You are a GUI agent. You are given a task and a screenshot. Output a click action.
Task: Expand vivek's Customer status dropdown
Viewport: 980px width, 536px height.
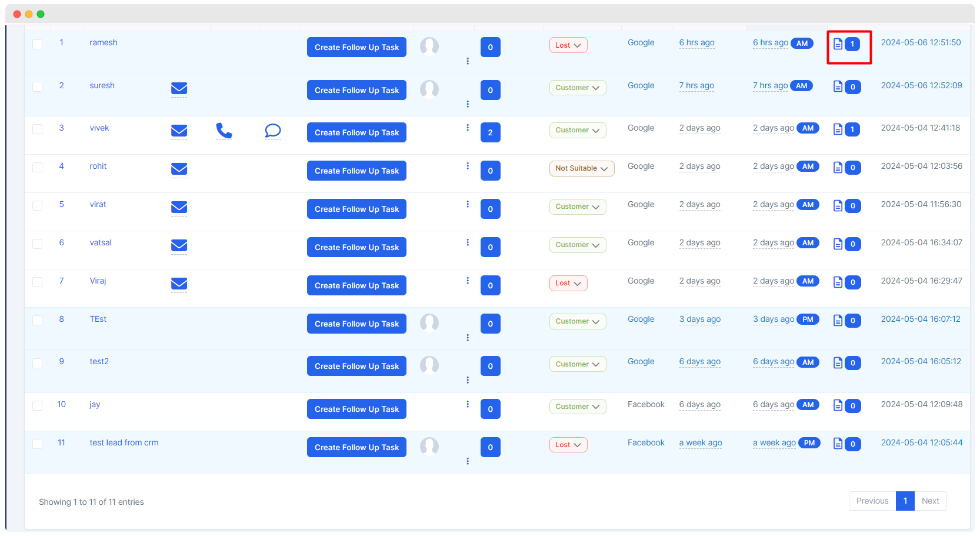click(x=578, y=130)
